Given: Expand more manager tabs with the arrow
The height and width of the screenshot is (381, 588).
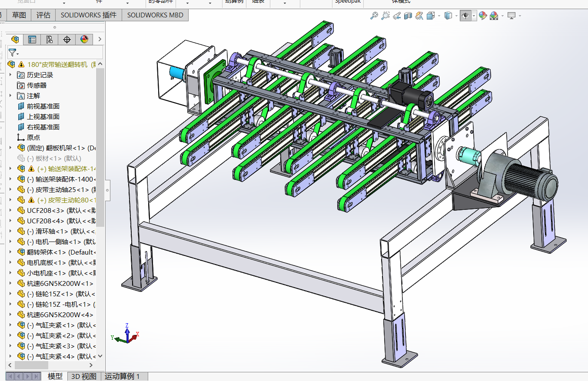Looking at the screenshot, I should click(x=100, y=40).
